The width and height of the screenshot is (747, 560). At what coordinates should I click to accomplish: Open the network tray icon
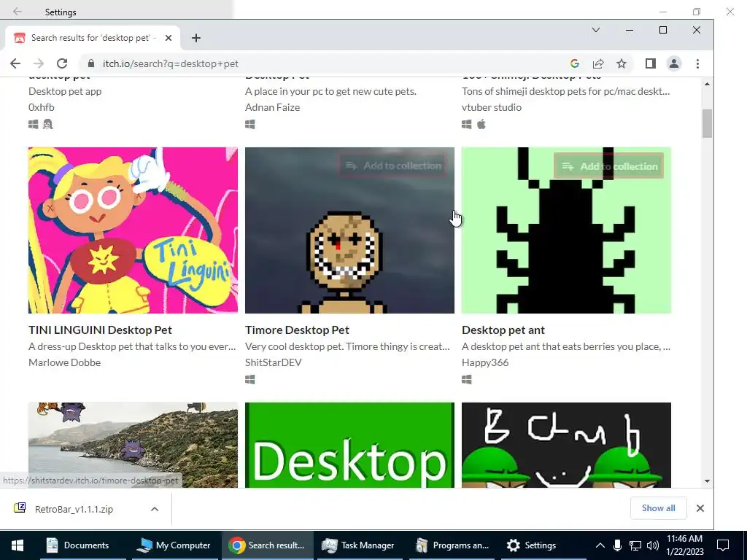635,545
